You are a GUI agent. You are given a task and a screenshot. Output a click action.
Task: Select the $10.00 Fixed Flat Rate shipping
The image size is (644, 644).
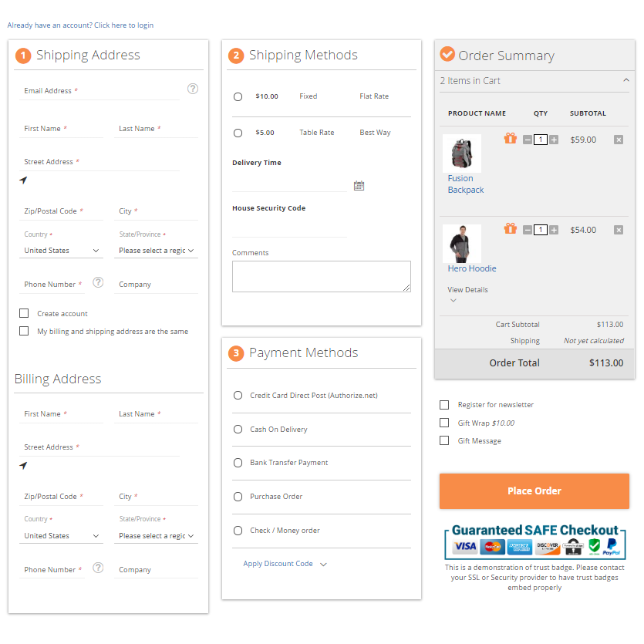(x=238, y=97)
